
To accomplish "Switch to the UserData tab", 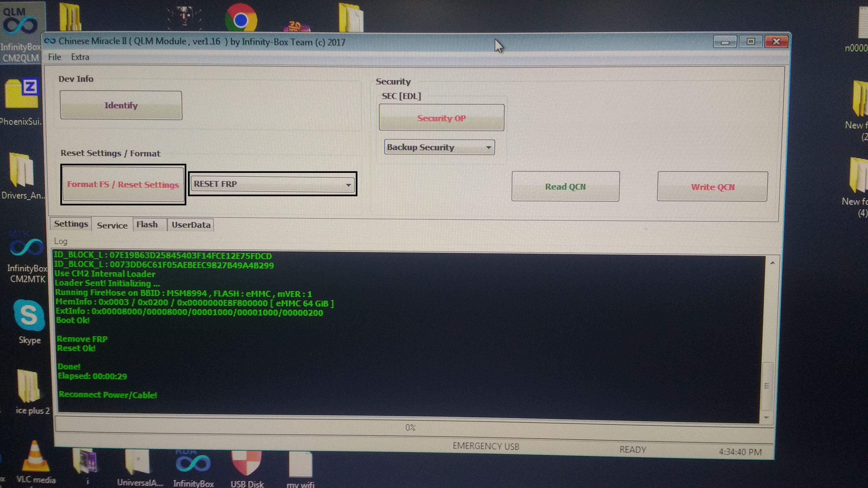I will tap(191, 225).
